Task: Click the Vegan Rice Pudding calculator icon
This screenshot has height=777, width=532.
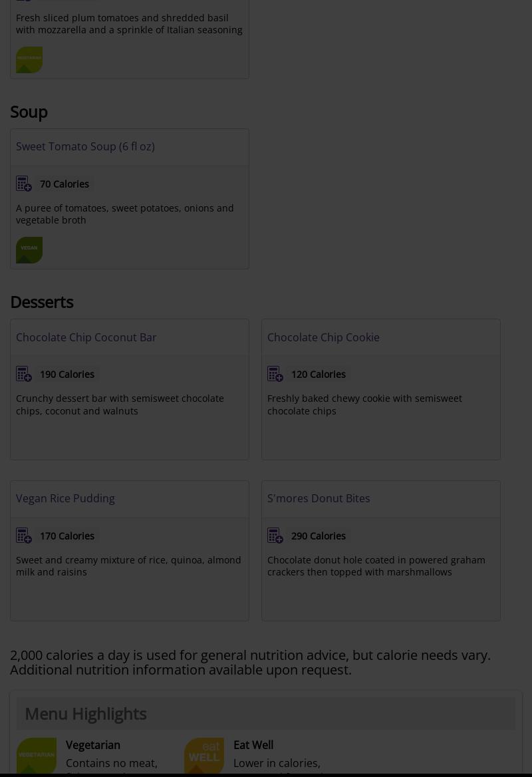Action: (24, 536)
